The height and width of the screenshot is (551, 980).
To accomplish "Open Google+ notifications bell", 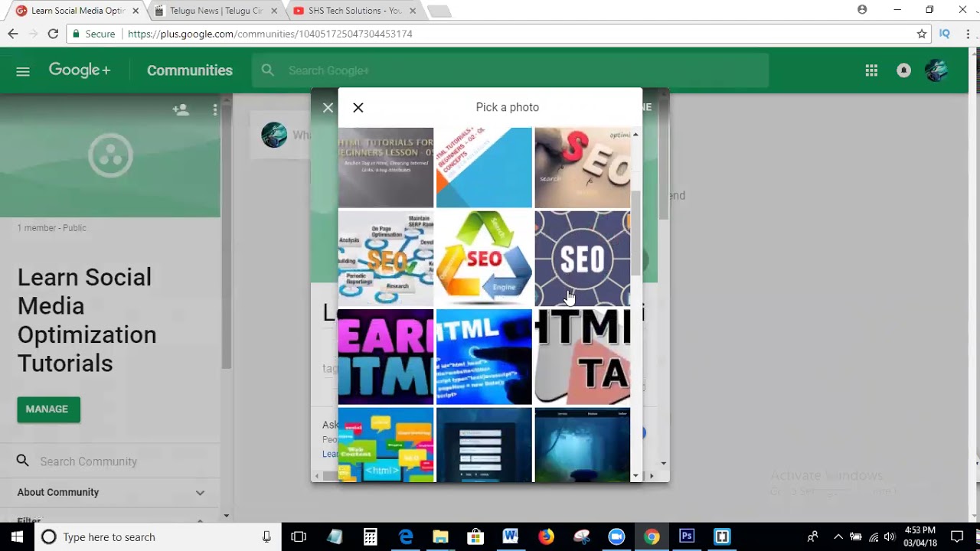I will (903, 70).
